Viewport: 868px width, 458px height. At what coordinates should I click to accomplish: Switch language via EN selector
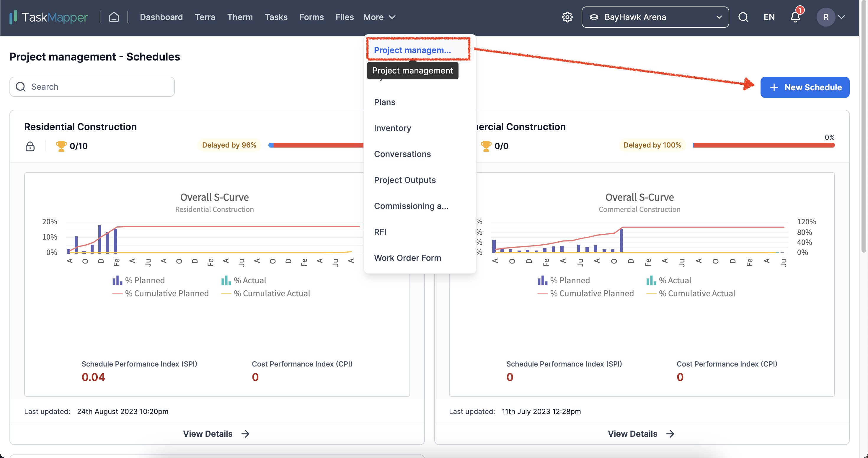tap(769, 17)
